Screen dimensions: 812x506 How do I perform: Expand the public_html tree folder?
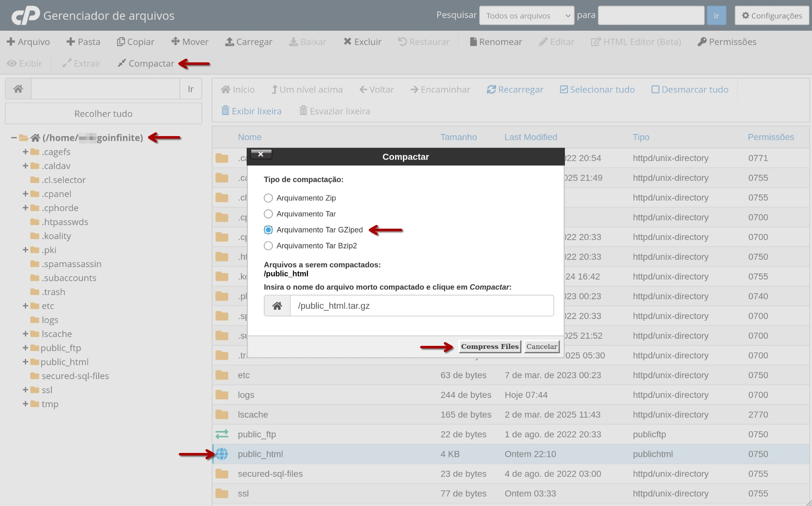coord(25,362)
